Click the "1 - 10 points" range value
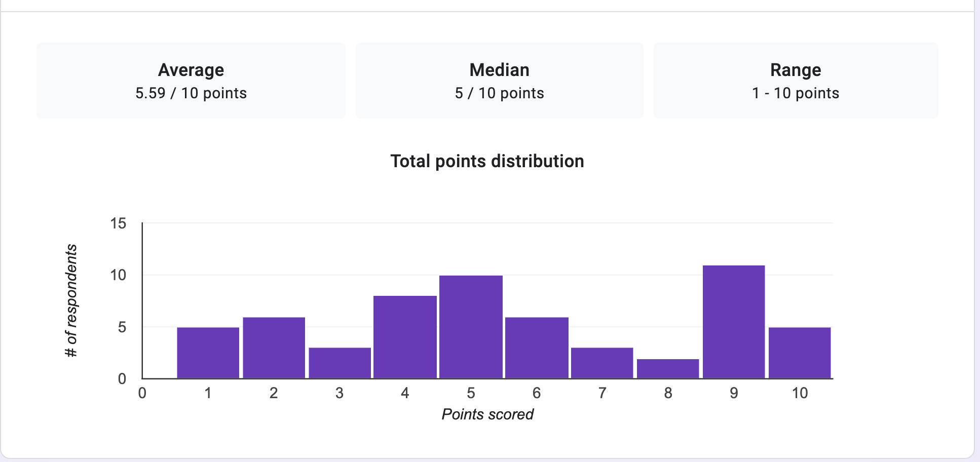980x462 pixels. 796,93
